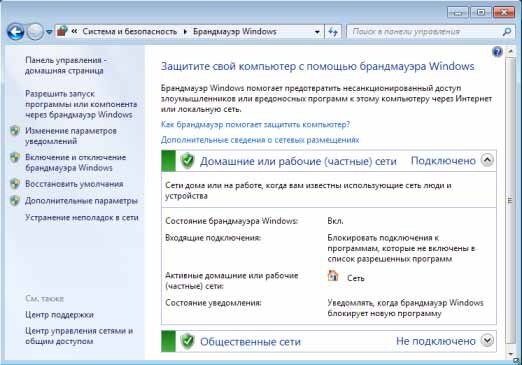Click shield icon beside 'Включение и отключение брандмауэра'
This screenshot has height=365, width=522.
(x=15, y=157)
